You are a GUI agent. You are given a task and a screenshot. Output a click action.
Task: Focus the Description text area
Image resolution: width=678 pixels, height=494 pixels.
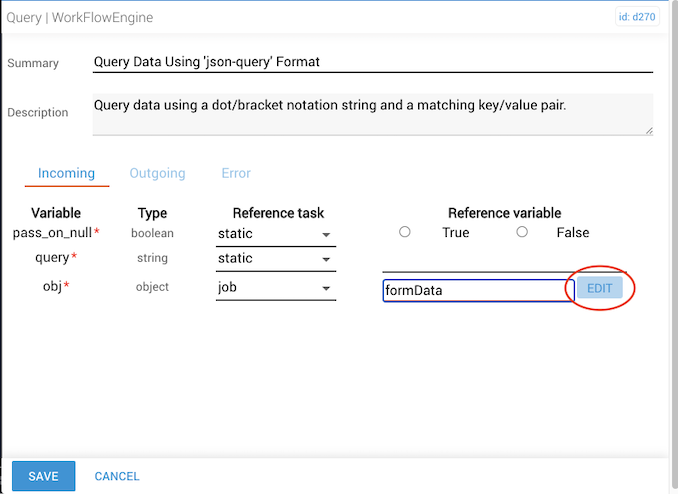372,113
